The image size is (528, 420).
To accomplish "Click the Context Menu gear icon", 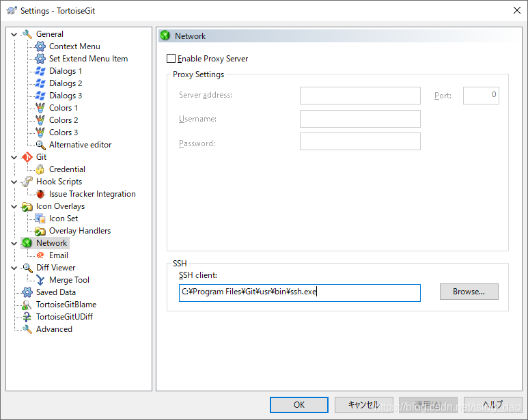I will point(40,46).
